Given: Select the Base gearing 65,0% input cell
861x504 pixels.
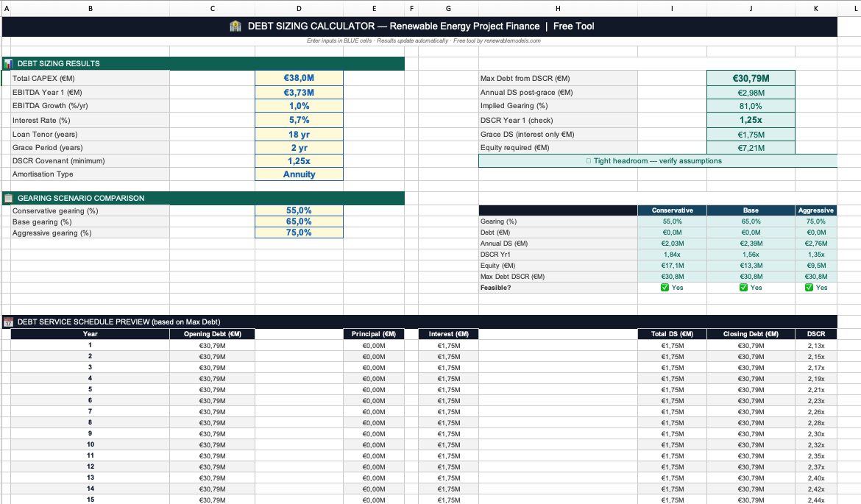Looking at the screenshot, I should [x=300, y=221].
